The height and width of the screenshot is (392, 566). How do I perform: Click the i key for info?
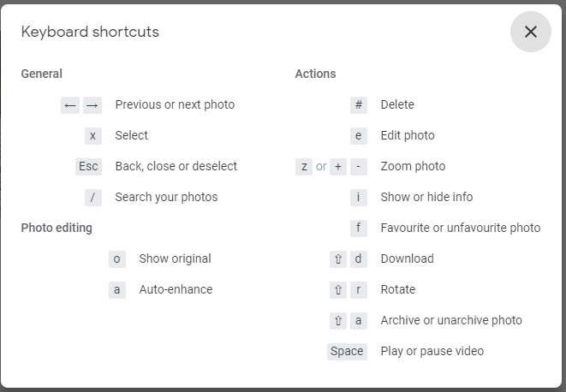coord(359,198)
